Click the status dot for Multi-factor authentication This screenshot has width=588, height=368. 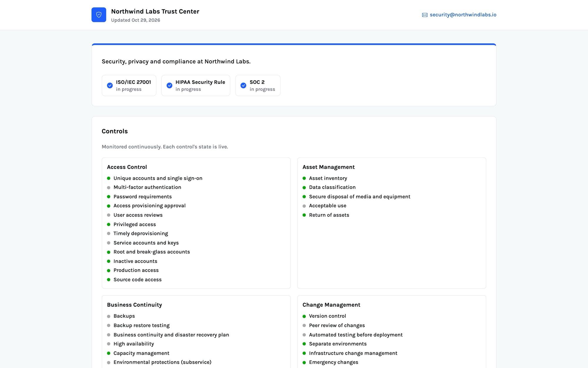point(108,188)
